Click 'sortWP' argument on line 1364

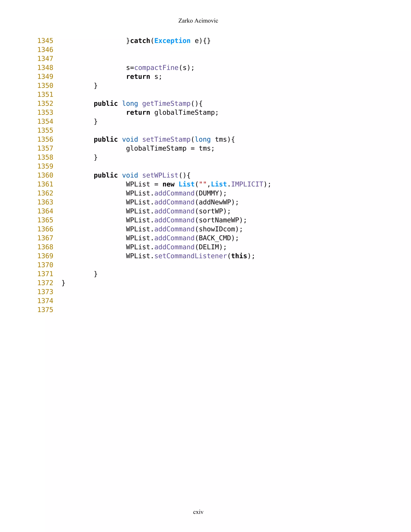pyautogui.click(x=211, y=211)
